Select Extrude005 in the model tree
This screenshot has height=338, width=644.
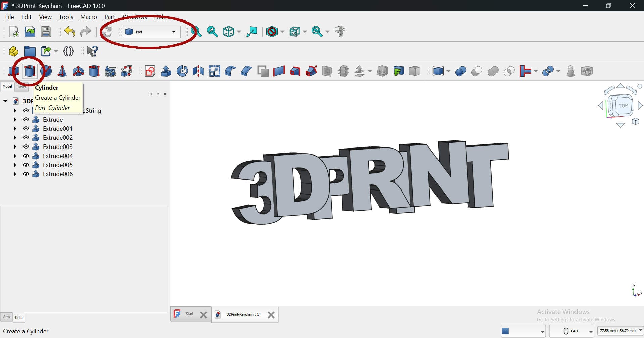click(x=58, y=165)
